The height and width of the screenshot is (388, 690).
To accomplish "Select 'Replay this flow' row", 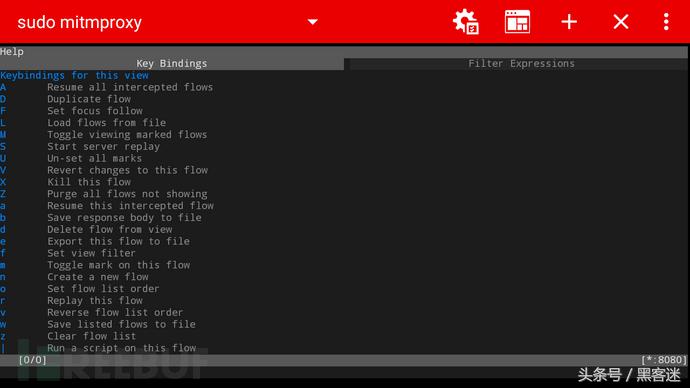I will (71, 301).
